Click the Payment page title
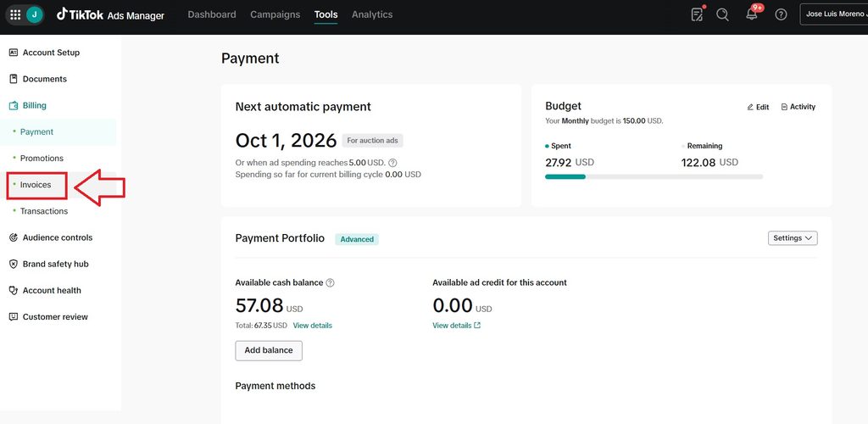 250,59
